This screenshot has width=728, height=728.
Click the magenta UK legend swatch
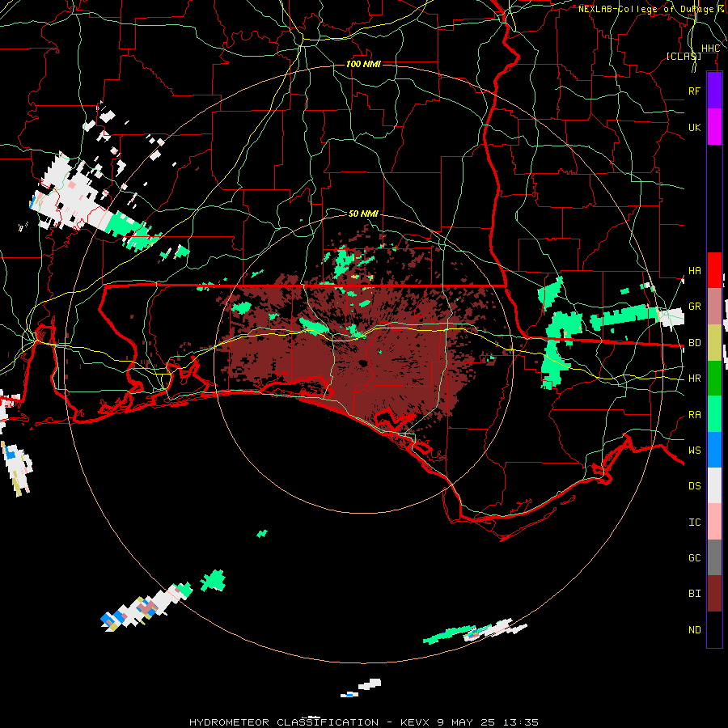(x=714, y=127)
